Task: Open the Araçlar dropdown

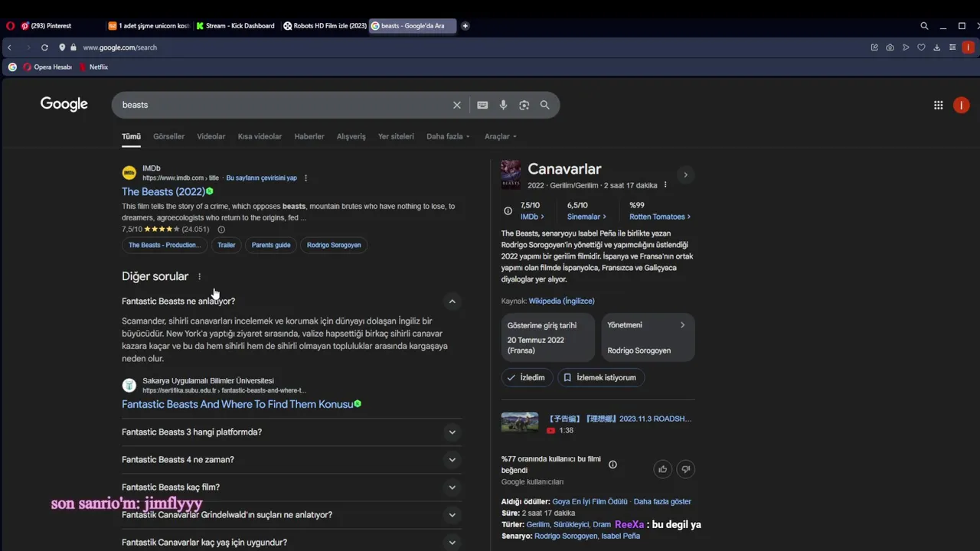Action: [501, 136]
